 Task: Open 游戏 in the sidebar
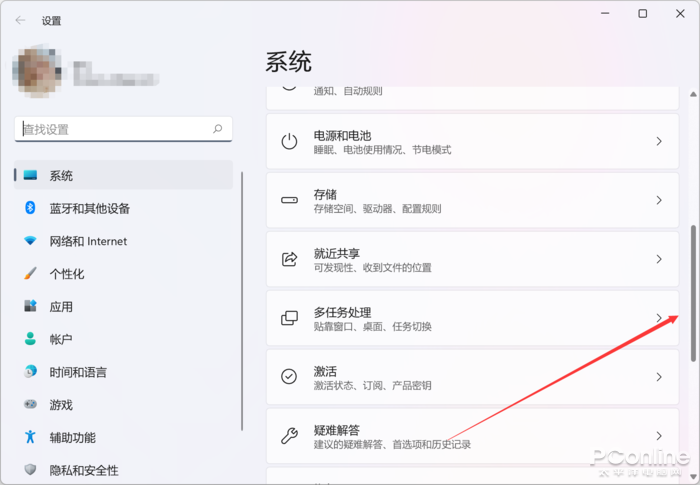click(123, 405)
